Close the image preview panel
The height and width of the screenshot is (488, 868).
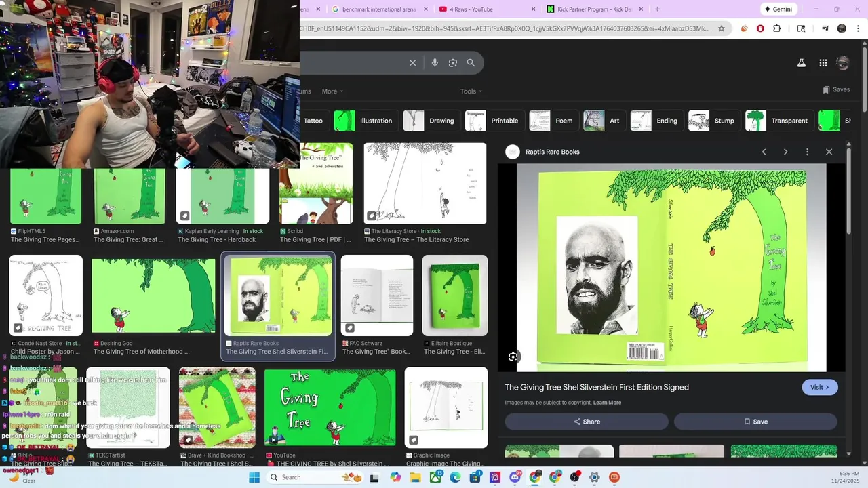click(829, 152)
